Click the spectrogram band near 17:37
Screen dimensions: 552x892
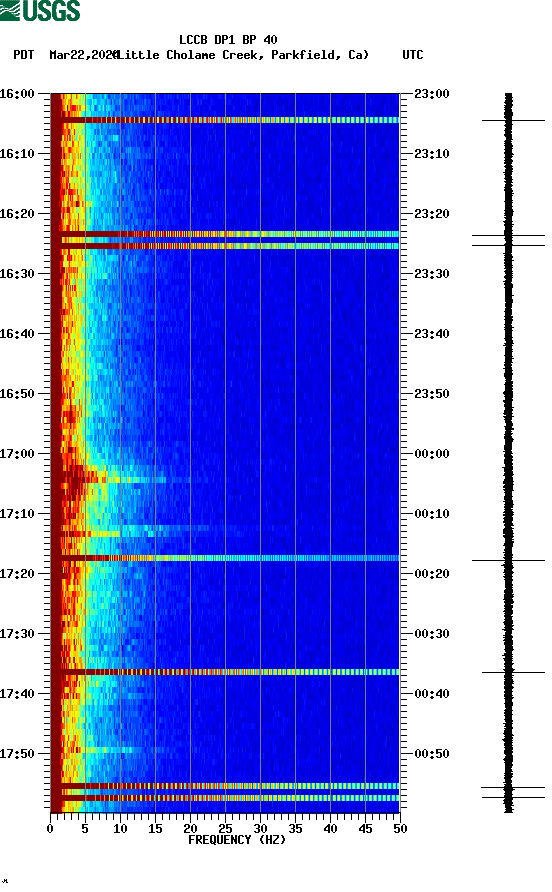click(225, 672)
